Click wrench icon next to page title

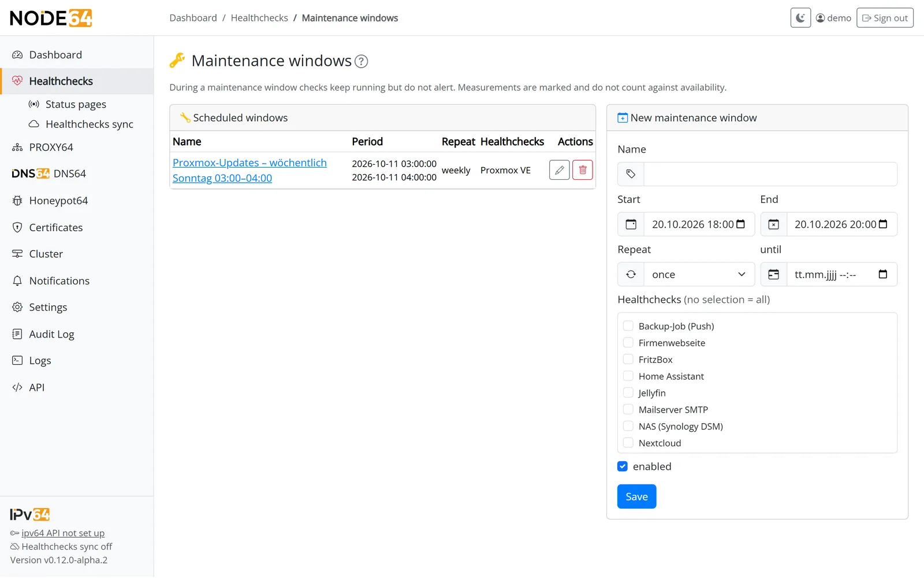point(177,60)
